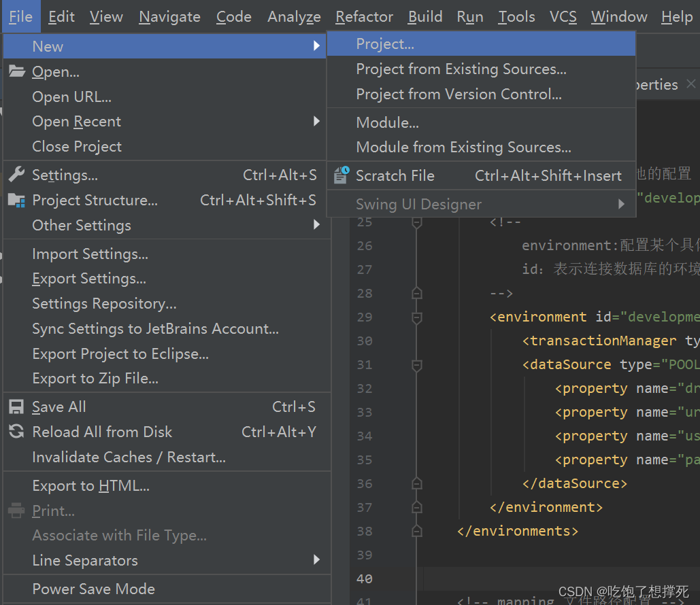Choose Export Project to Eclipse...
The width and height of the screenshot is (700, 605).
click(167, 353)
